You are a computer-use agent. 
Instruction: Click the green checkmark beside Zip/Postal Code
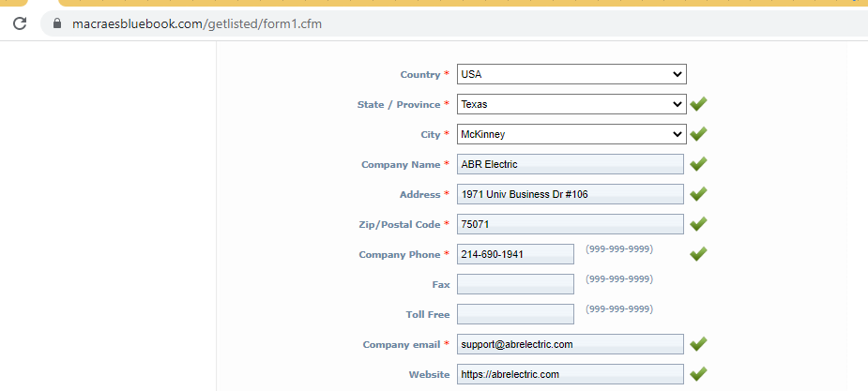tap(698, 223)
